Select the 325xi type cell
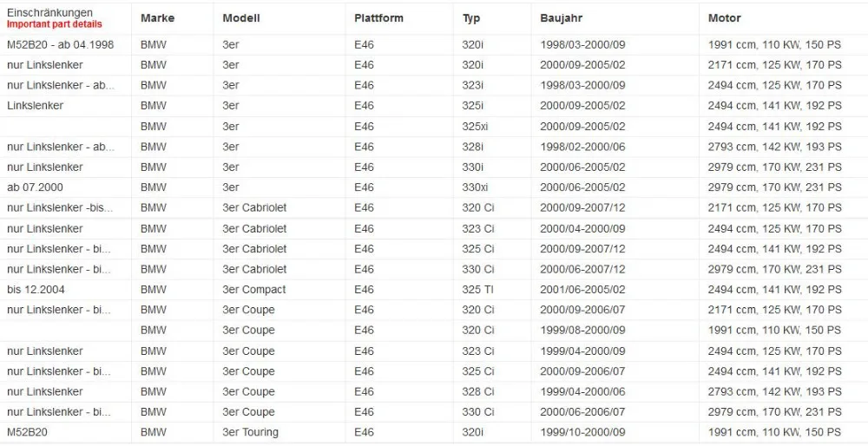This screenshot has height=446, width=868. click(x=475, y=127)
